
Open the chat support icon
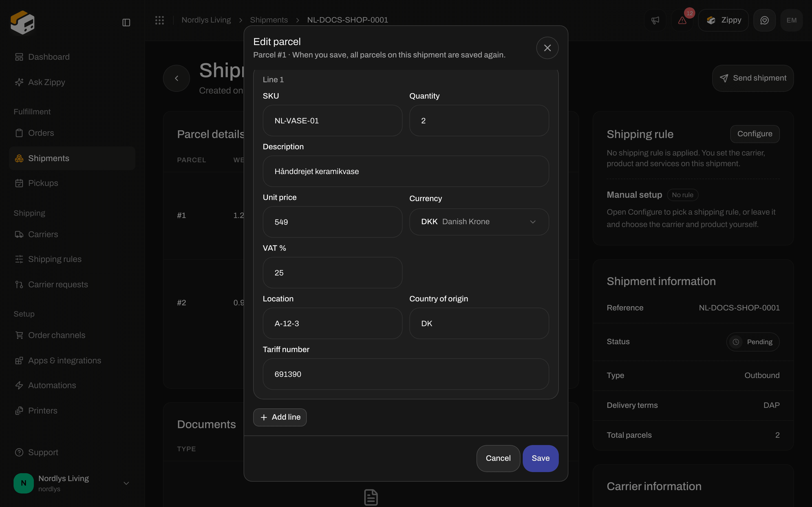tap(764, 20)
